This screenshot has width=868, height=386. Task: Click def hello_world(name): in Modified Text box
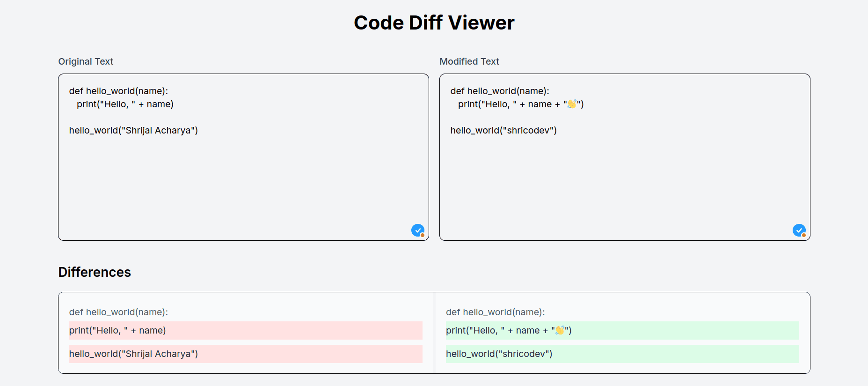pos(500,91)
